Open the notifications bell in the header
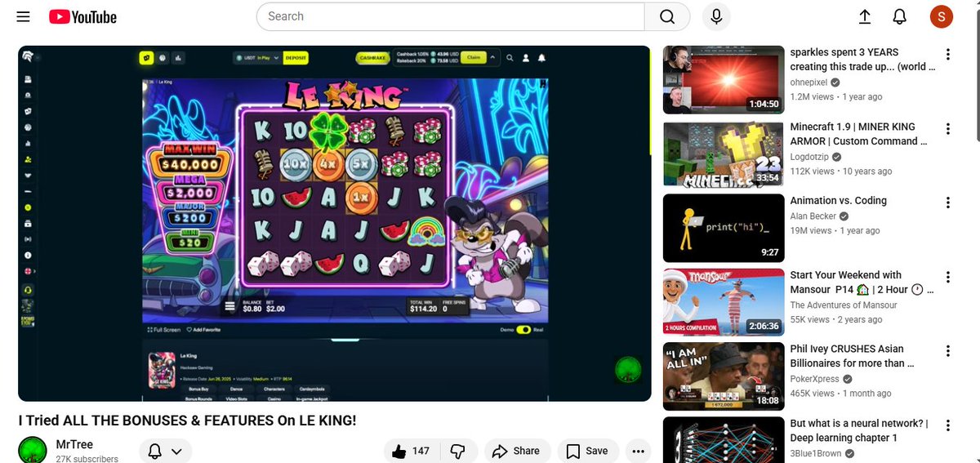Screen dimensions: 980x463 point(900,16)
